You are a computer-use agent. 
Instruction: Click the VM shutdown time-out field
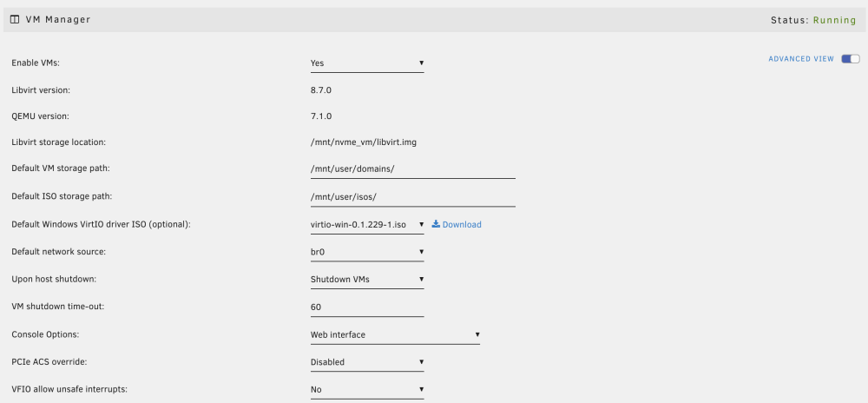pos(367,307)
